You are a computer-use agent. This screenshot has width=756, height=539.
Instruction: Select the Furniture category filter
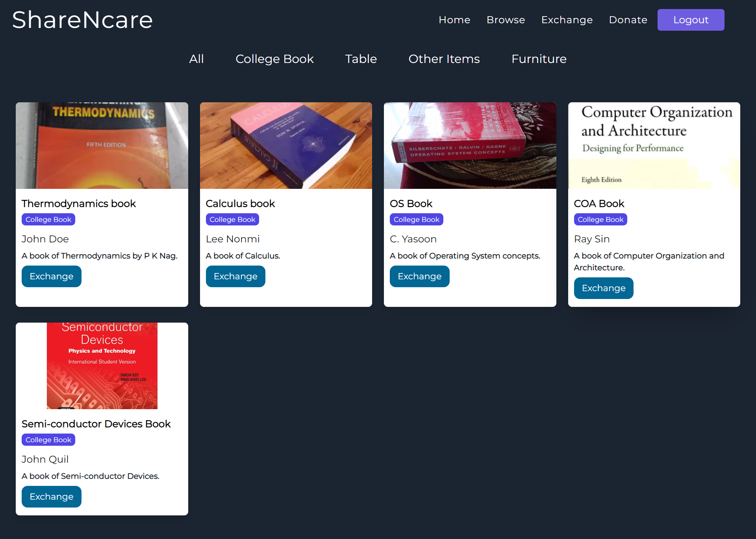539,59
